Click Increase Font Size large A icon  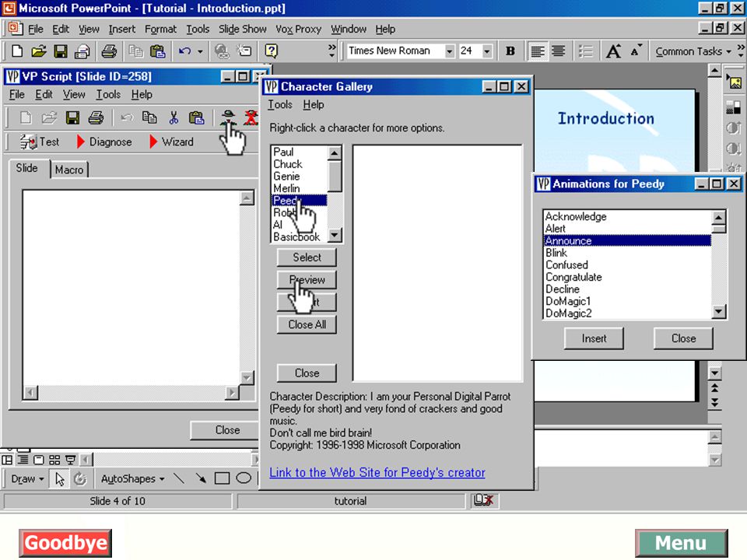click(x=613, y=51)
